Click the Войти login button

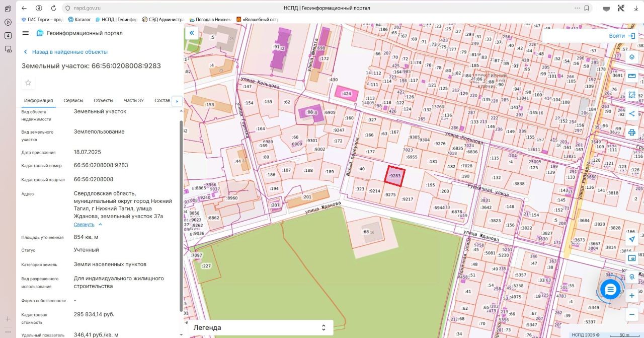[622, 36]
